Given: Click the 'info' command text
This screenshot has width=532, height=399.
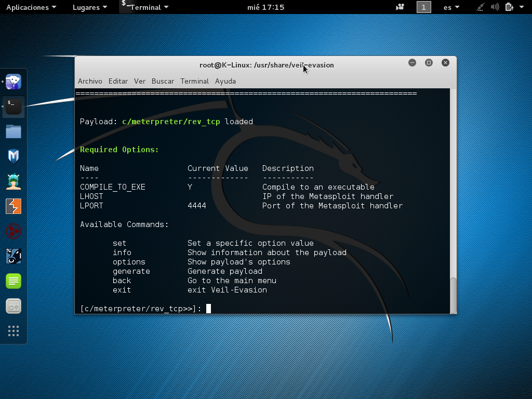Looking at the screenshot, I should [122, 253].
